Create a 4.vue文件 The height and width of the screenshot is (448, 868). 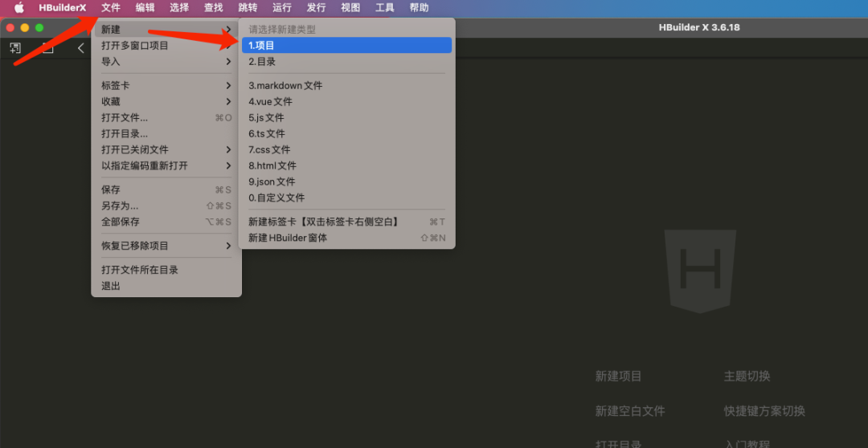click(346, 102)
